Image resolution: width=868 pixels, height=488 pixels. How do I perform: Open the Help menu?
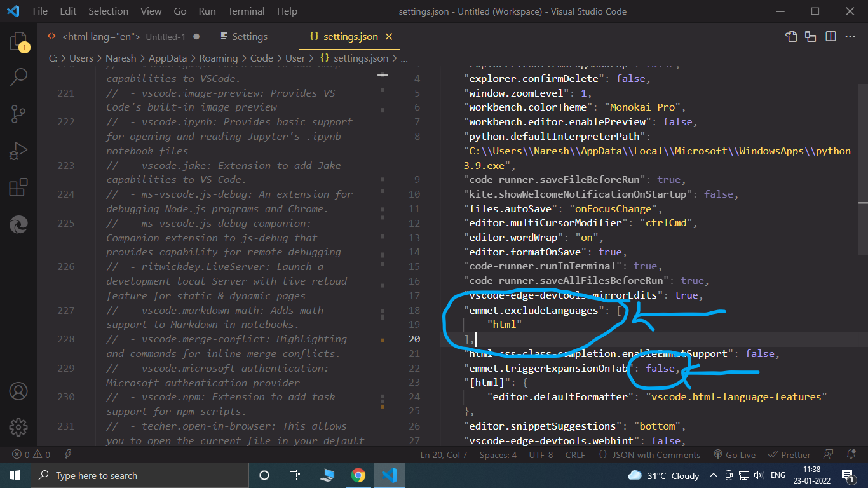[287, 11]
